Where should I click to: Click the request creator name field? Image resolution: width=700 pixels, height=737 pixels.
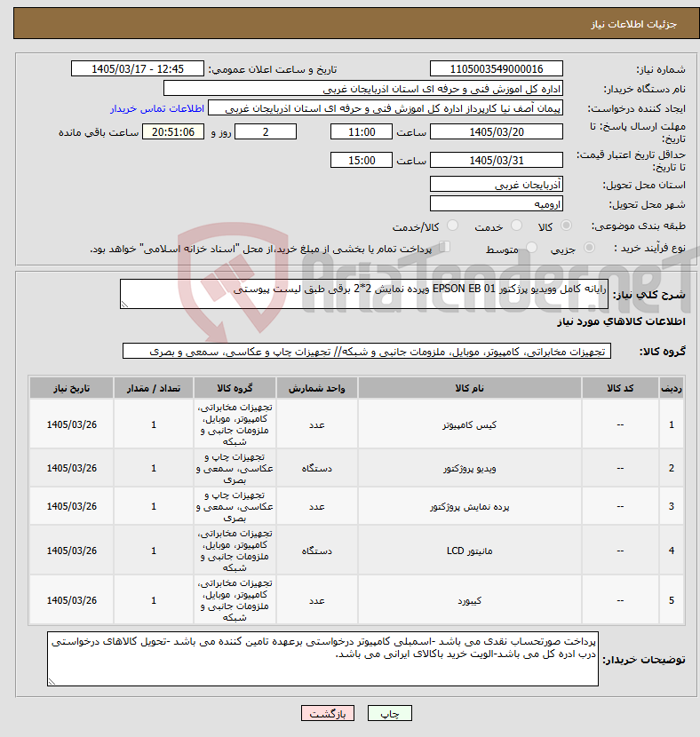385,108
